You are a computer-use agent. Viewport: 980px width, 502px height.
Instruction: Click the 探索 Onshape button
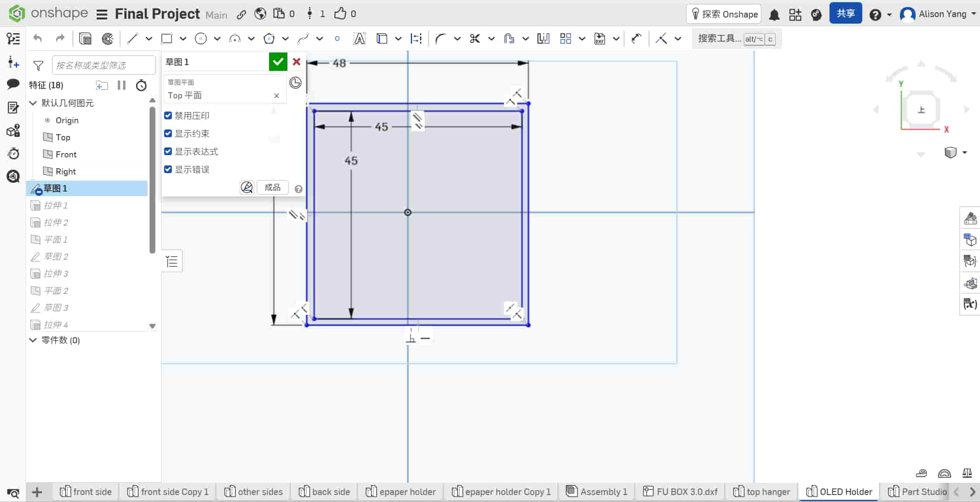point(724,14)
